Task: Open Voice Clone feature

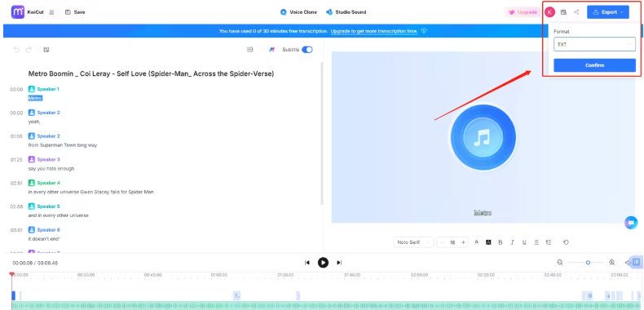Action: [298, 12]
